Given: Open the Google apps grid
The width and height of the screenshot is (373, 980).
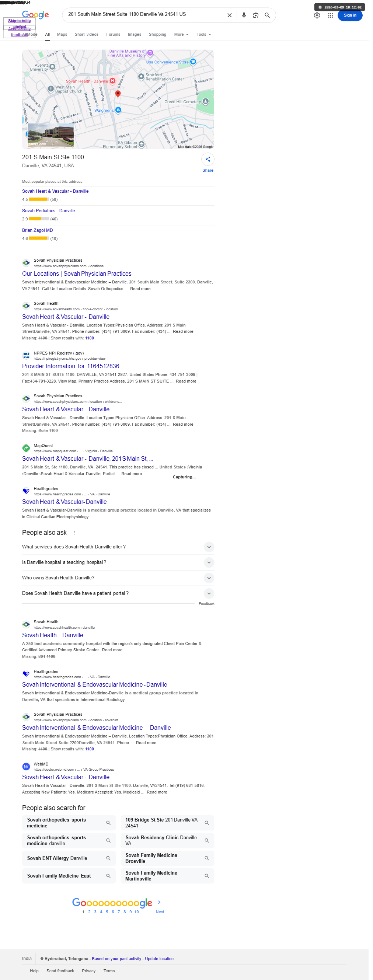Looking at the screenshot, I should point(335,15).
